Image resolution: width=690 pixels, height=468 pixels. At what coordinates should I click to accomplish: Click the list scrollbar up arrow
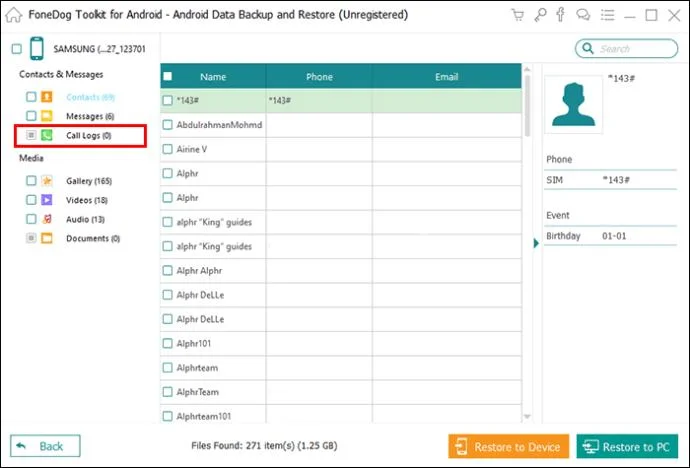(x=527, y=69)
